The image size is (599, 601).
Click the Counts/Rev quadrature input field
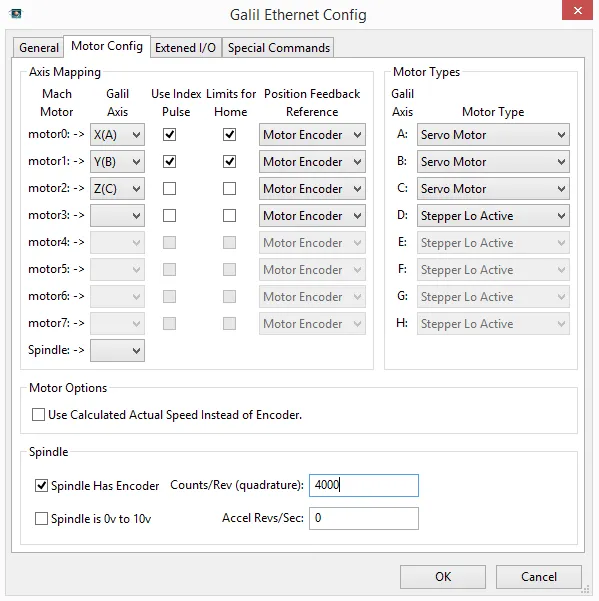[x=364, y=485]
